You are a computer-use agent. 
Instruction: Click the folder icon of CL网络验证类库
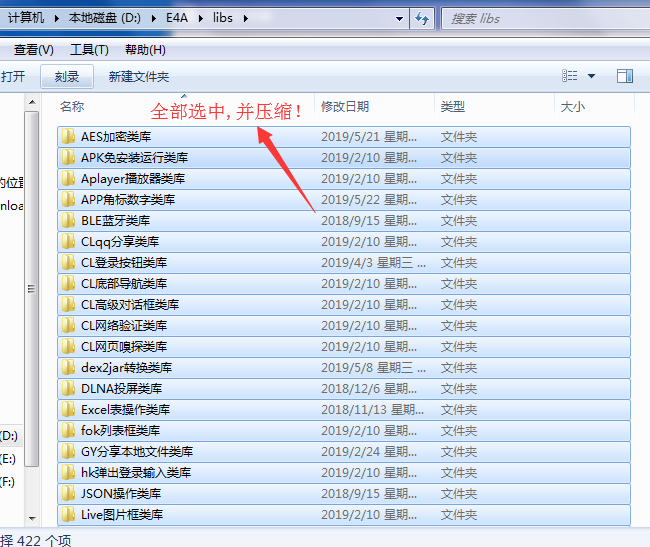(68, 325)
